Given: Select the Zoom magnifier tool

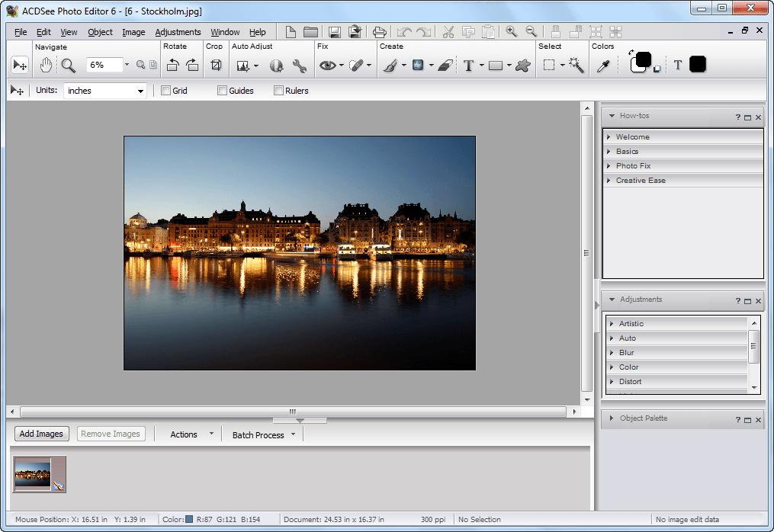Looking at the screenshot, I should click(x=69, y=66).
